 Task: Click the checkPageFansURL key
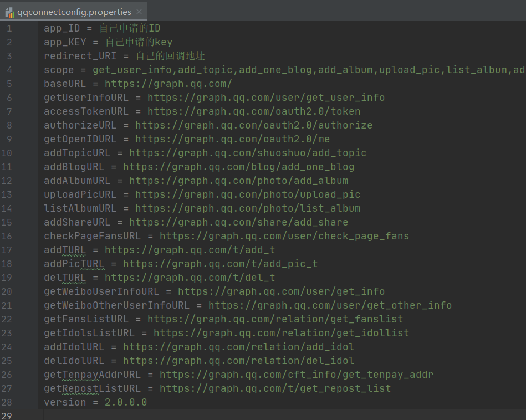coord(92,236)
